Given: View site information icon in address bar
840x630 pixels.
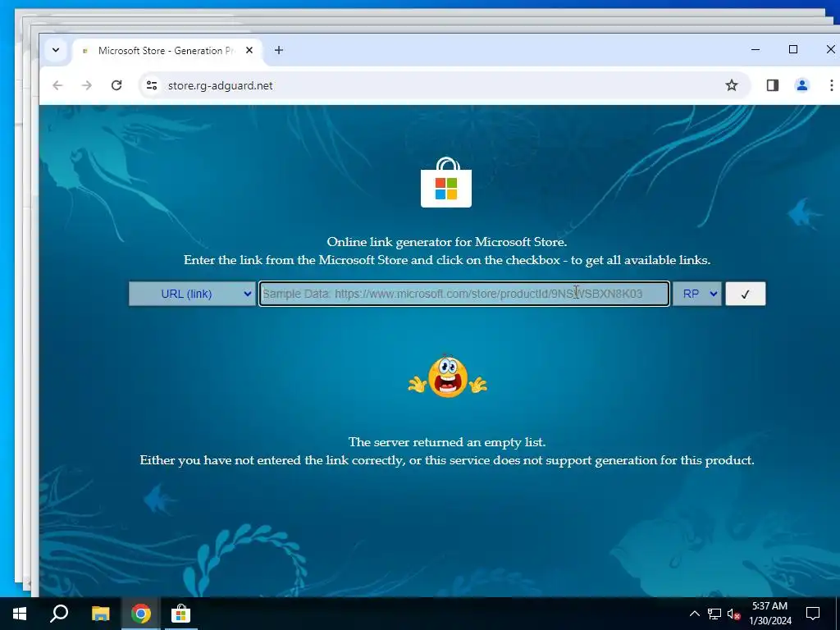Looking at the screenshot, I should [152, 85].
